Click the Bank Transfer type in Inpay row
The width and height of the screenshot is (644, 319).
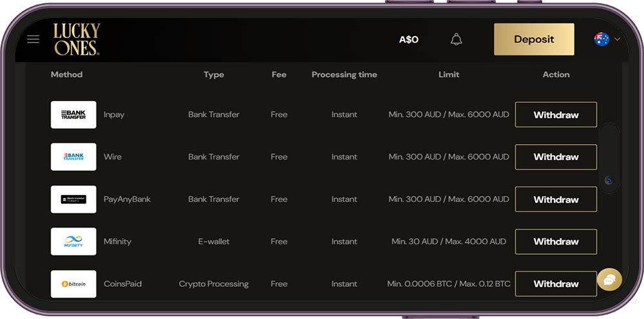214,115
